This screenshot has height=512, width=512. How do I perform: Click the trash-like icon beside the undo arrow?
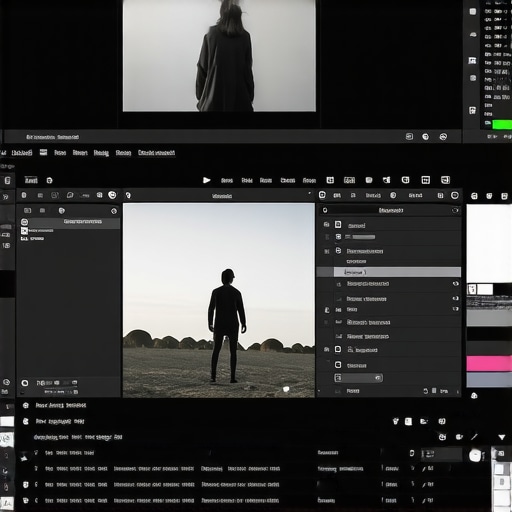[434, 391]
